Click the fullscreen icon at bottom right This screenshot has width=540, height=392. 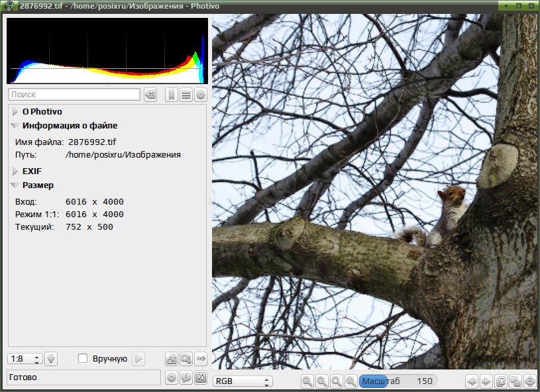tap(529, 381)
